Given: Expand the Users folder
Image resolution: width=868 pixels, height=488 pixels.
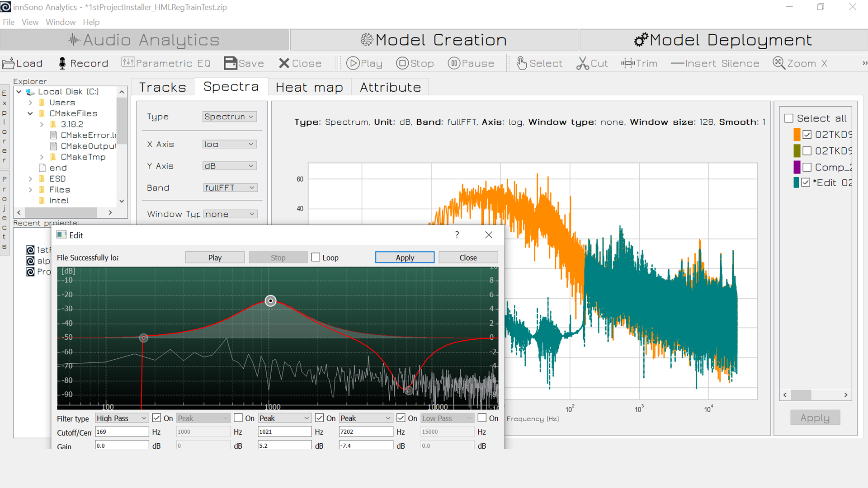Looking at the screenshot, I should (30, 103).
